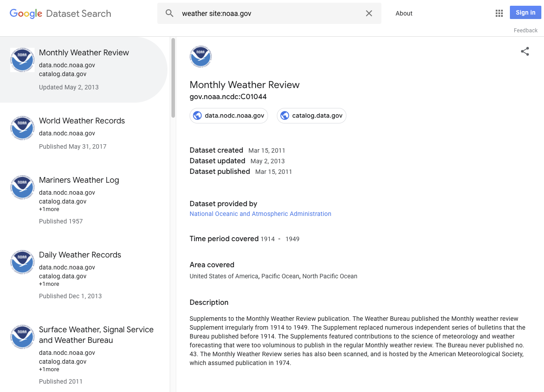Click the globe icon on the data.nodc.noaa.gov chip
Image resolution: width=544 pixels, height=392 pixels.
click(197, 115)
